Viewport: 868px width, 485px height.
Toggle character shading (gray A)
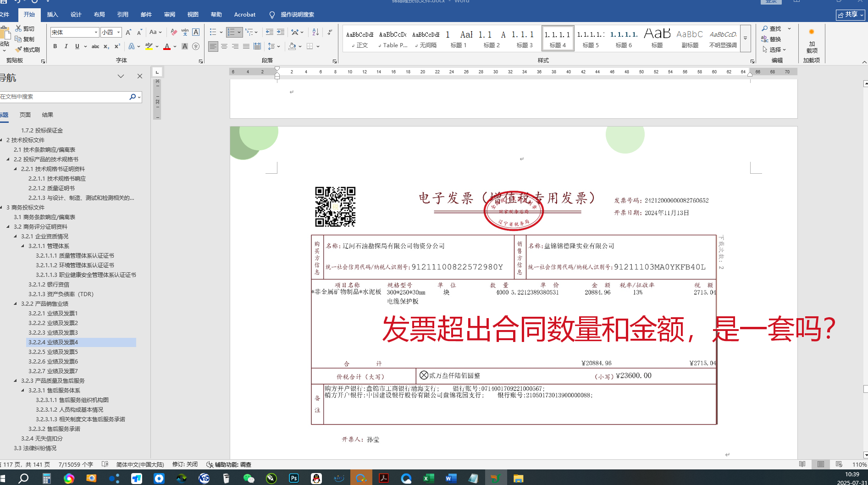185,46
